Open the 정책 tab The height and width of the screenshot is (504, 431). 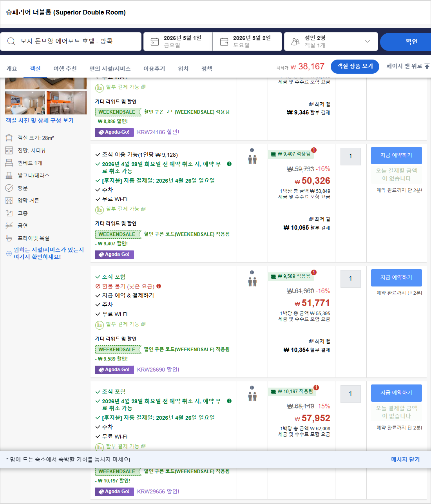click(206, 69)
